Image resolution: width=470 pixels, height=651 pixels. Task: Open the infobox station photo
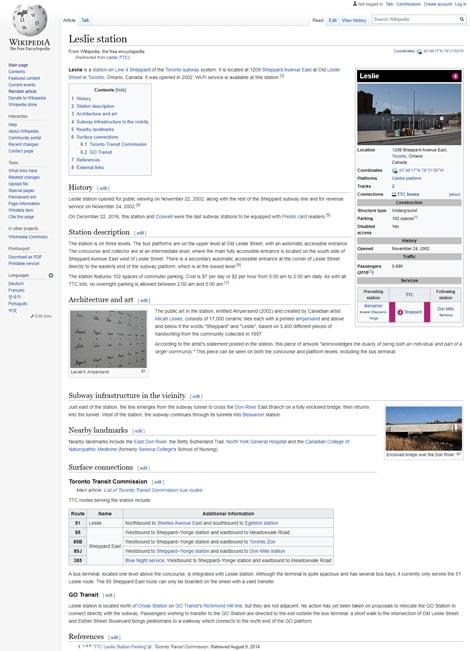(x=409, y=114)
